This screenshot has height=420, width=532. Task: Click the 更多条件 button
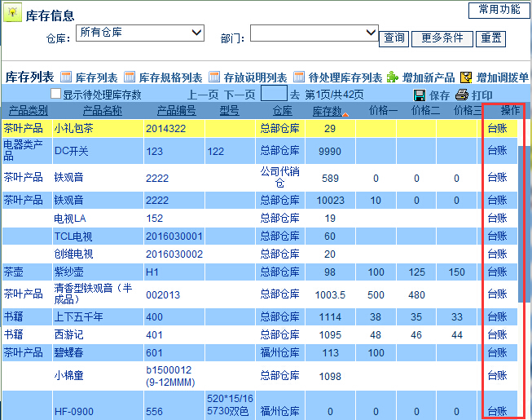(x=442, y=38)
